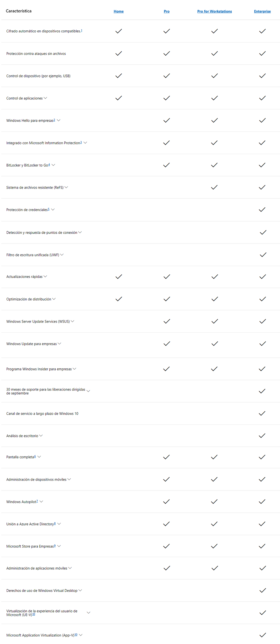Open the Pro edition link
This screenshot has width=280, height=644.
pyautogui.click(x=166, y=11)
